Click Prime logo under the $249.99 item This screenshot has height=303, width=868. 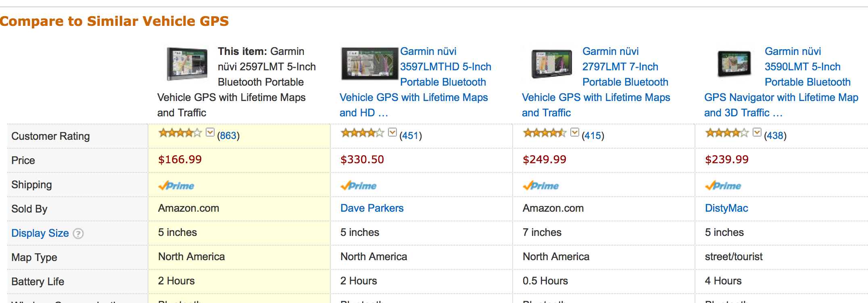541,185
